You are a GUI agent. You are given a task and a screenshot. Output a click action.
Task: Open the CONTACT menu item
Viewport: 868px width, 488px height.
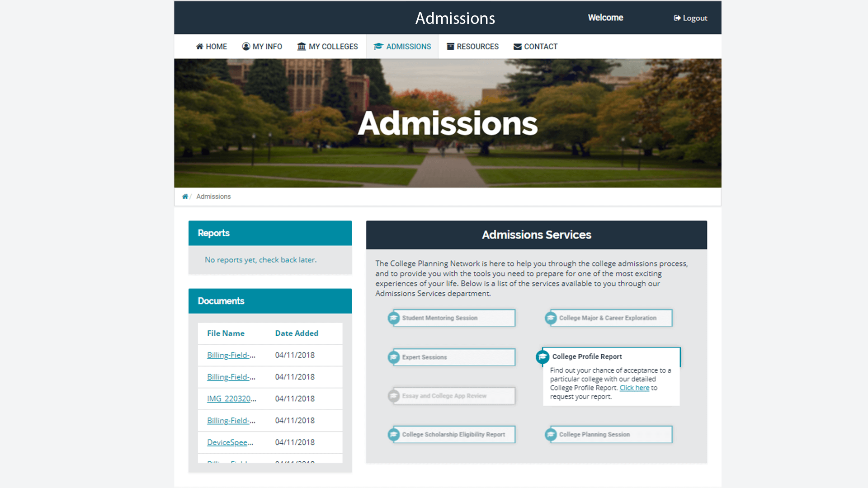click(x=535, y=47)
